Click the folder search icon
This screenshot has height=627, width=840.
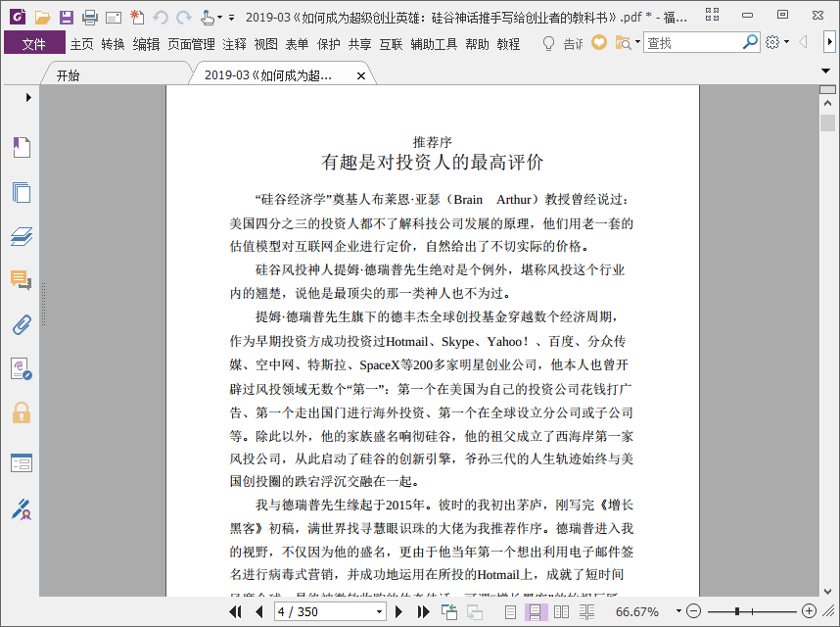[x=623, y=42]
